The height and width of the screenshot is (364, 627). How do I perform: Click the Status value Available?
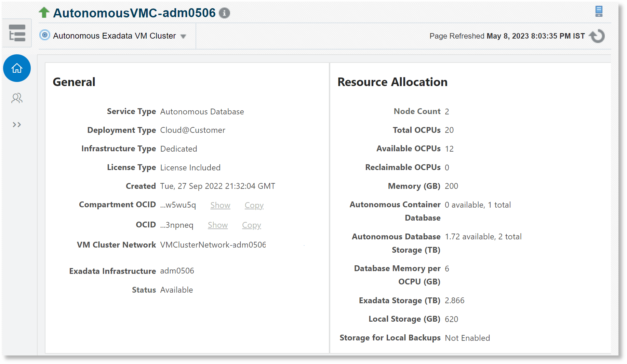pyautogui.click(x=176, y=290)
